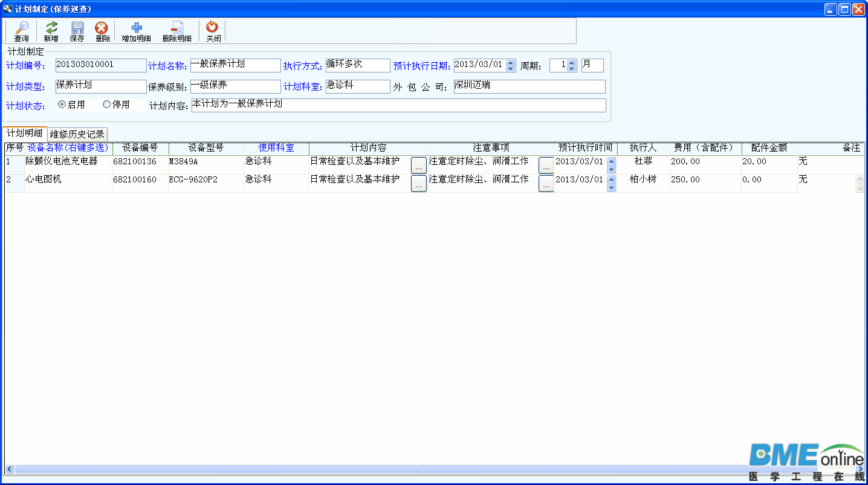Select the cell 心电图机
868x485 pixels.
68,183
